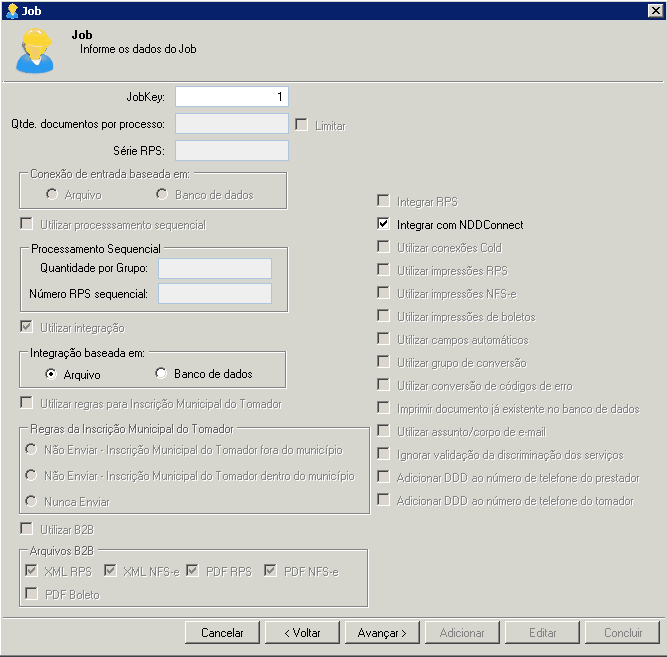
Task: Check Imprimir documento já existente no banco
Action: tap(383, 407)
